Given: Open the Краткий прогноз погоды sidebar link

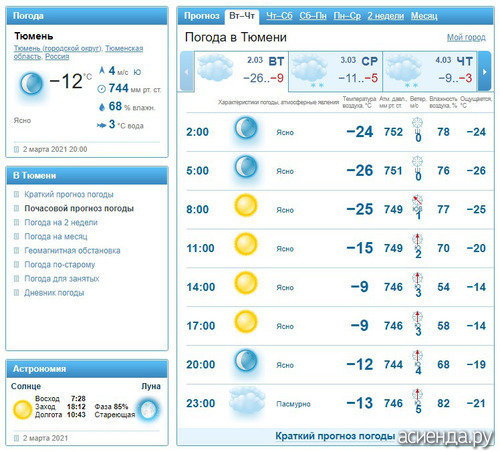Looking at the screenshot, I should coord(69,194).
